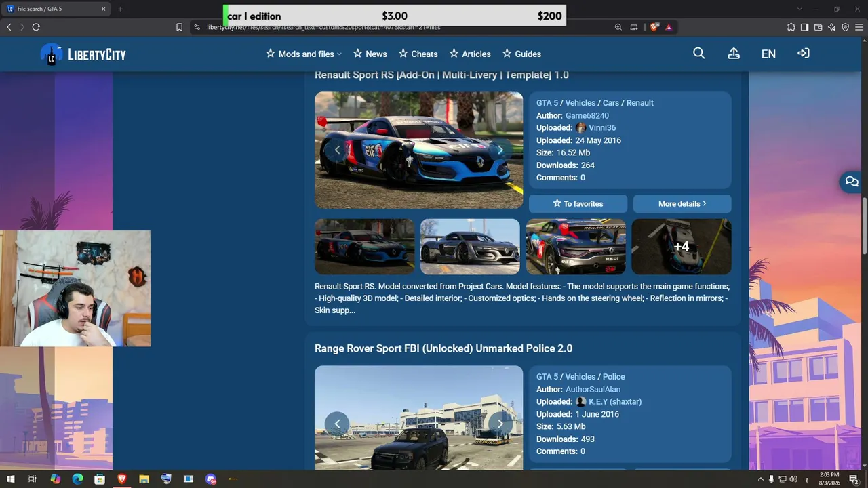Click More details for Renault Sport RS

[x=682, y=203]
